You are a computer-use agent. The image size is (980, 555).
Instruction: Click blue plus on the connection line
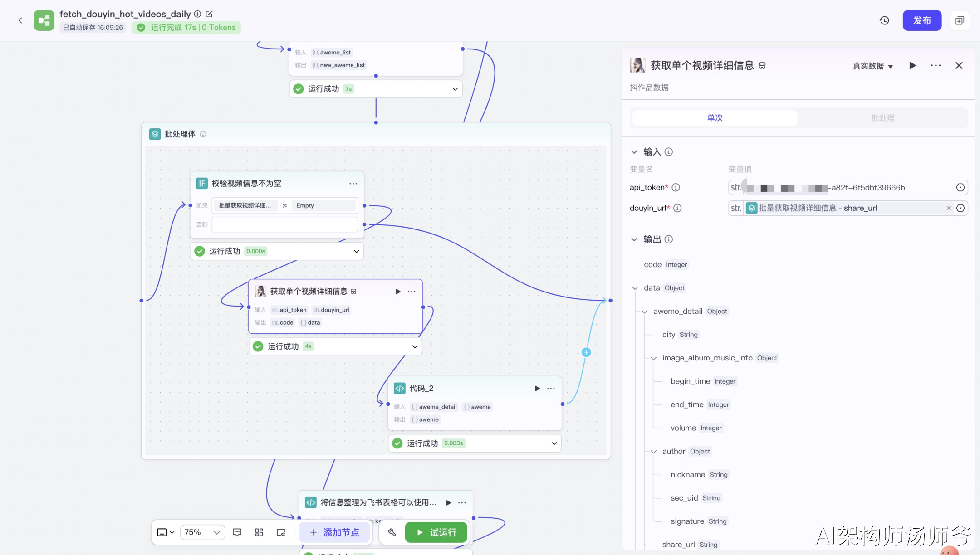click(x=586, y=352)
